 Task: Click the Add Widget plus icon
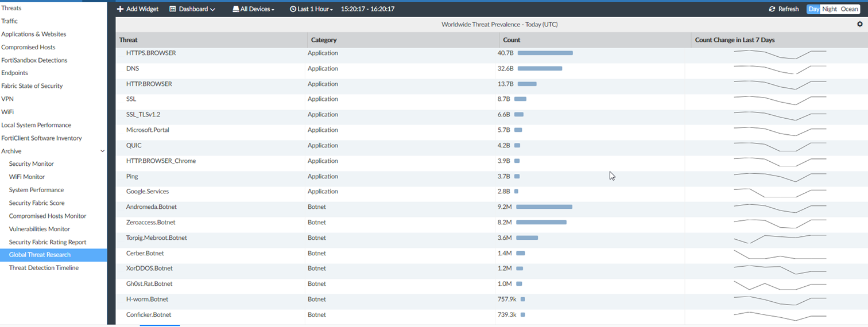[120, 9]
